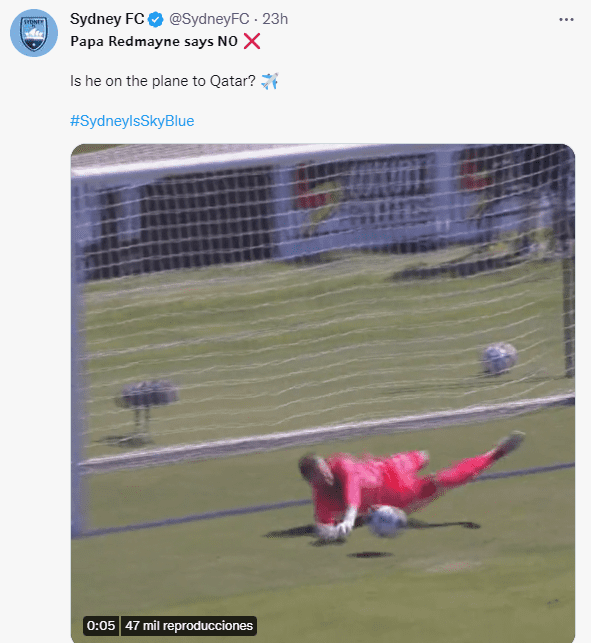591x643 pixels.
Task: Click the ball resting inside the net
Action: pyautogui.click(x=499, y=358)
